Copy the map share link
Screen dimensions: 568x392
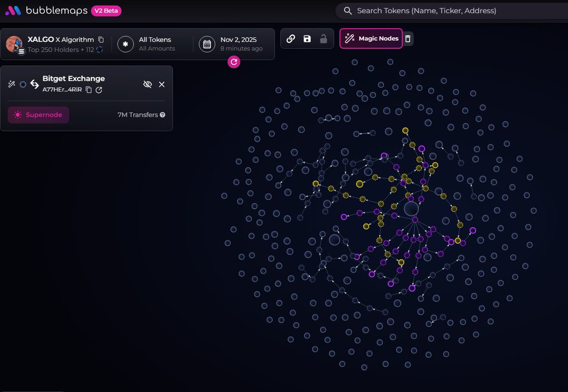291,39
